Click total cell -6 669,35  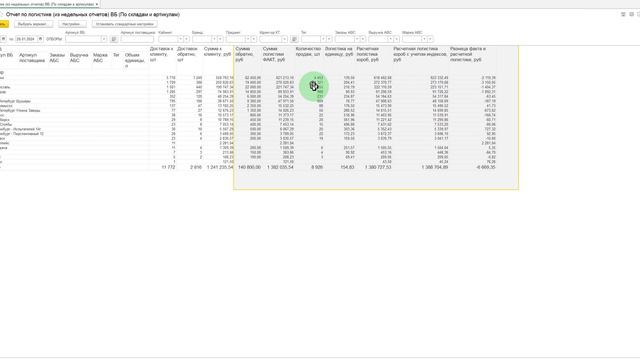486,167
